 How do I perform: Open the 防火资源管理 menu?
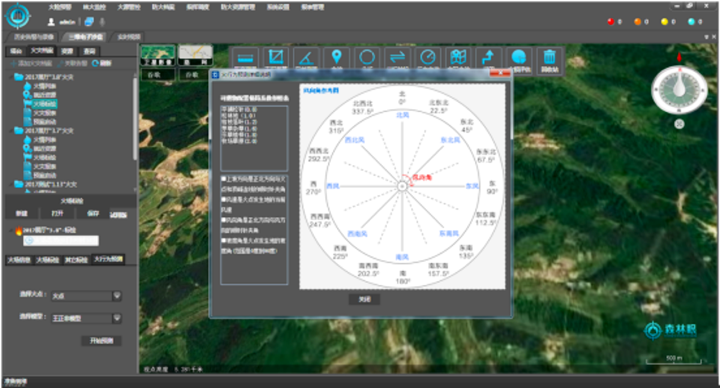click(x=238, y=7)
